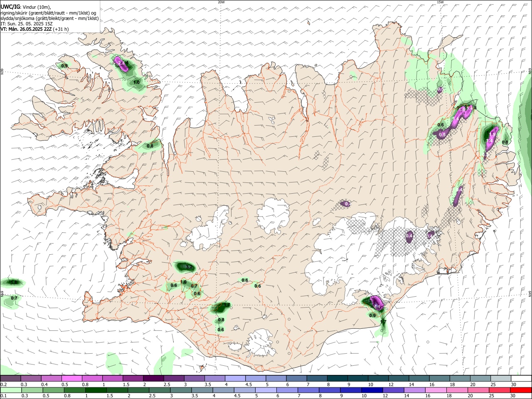The height and width of the screenshot is (399, 532).
Task: Click the '15W' longitude label
Action: 440,2
